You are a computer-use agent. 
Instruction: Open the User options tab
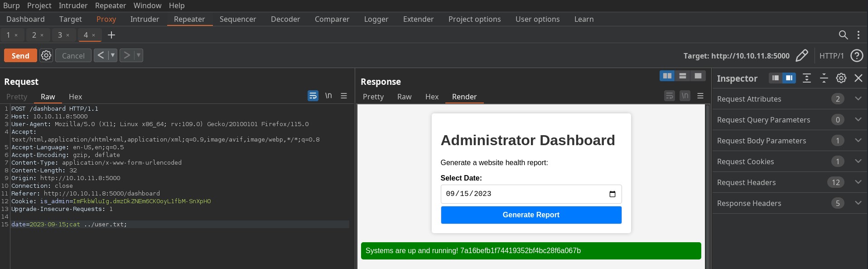coord(537,19)
